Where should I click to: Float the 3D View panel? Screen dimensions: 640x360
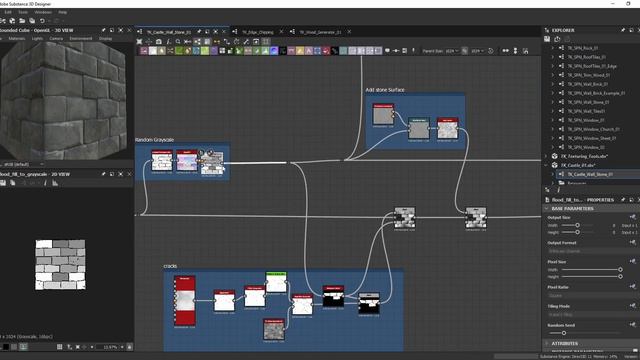(112, 30)
